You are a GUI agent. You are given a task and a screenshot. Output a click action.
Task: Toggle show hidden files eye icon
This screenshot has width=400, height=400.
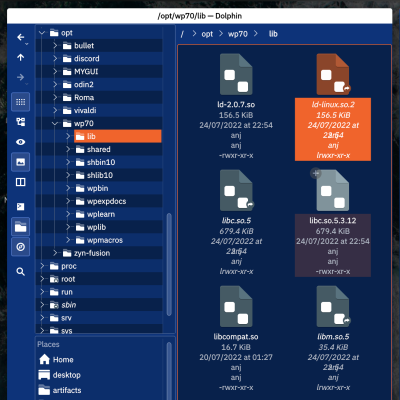(20, 142)
